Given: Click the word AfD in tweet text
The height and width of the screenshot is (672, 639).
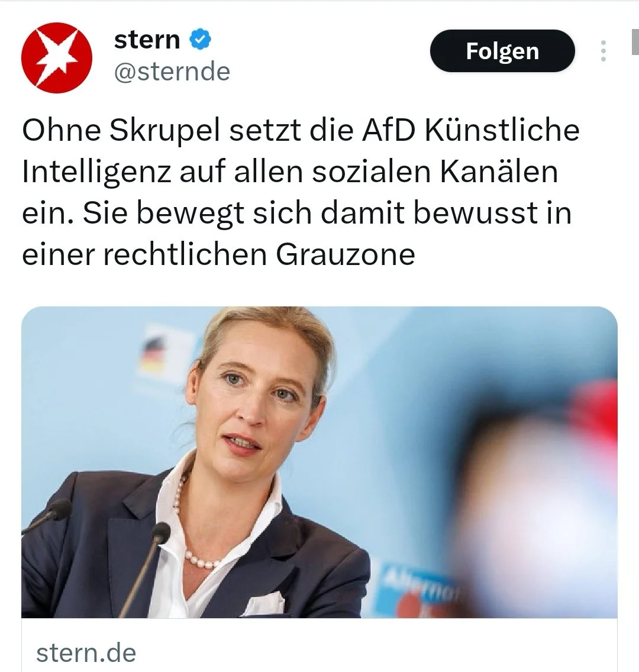Looking at the screenshot, I should (x=388, y=130).
